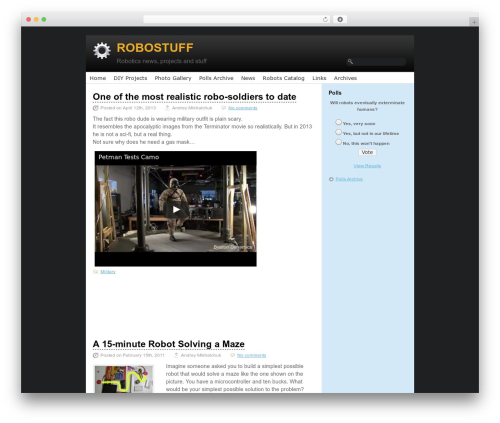This screenshot has height=423, width=500.
Task: Click the clock icon by the February 15th date
Action: 96,355
